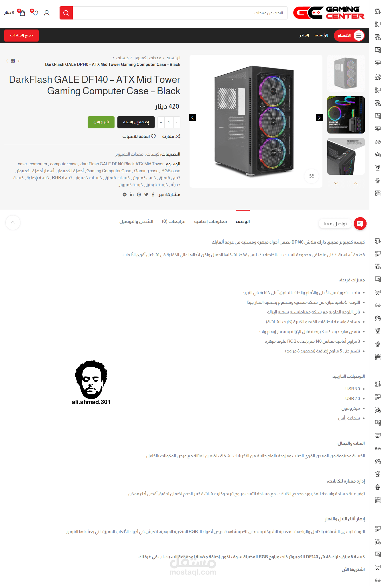Open the shopping cart bag icon
This screenshot has height=588, width=386.
click(22, 13)
